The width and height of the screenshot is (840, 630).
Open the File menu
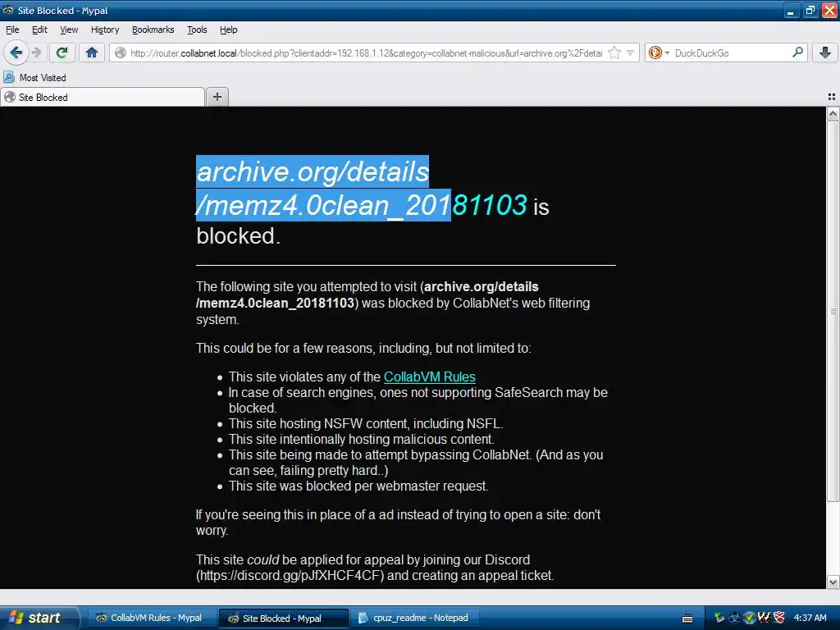pos(12,30)
